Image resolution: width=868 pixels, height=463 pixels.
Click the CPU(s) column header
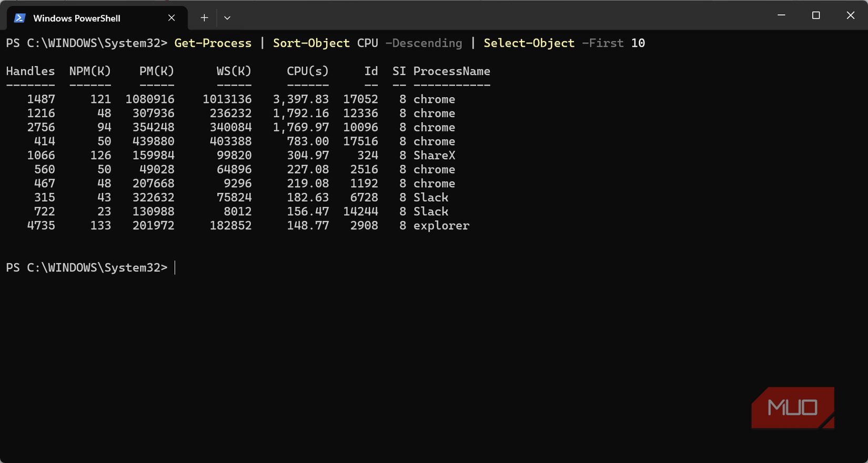click(x=308, y=71)
